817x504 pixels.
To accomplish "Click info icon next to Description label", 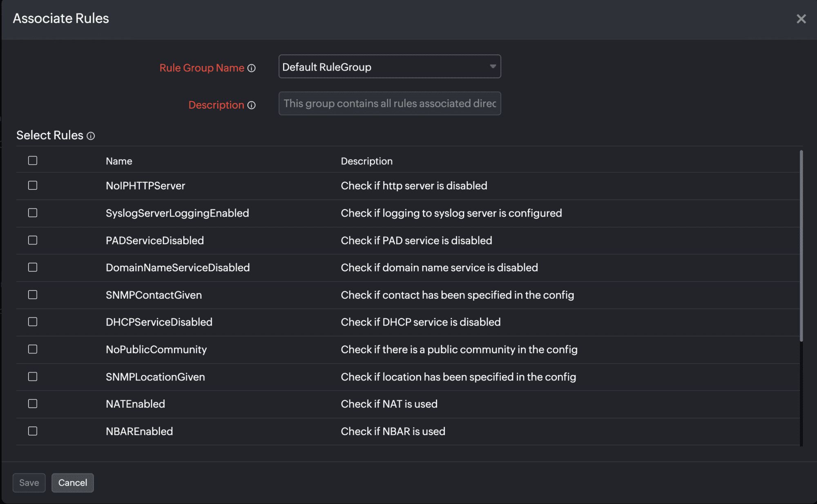I will pos(252,105).
